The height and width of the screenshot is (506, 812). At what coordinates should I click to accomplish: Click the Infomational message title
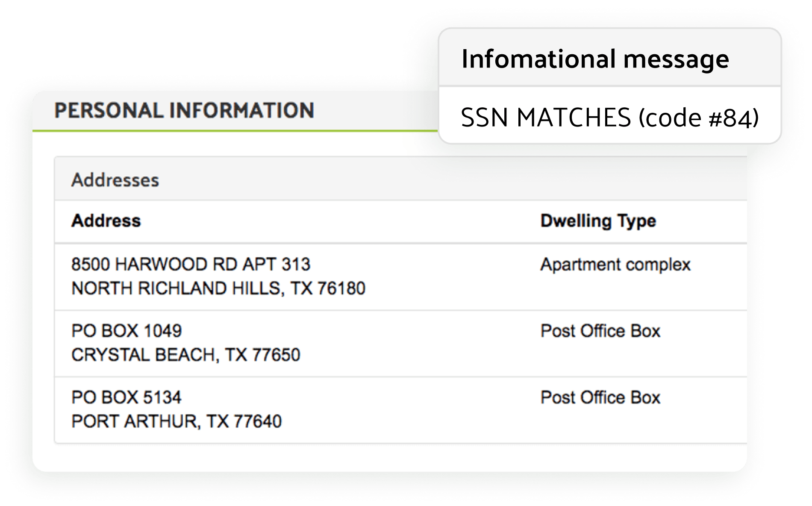(x=595, y=59)
